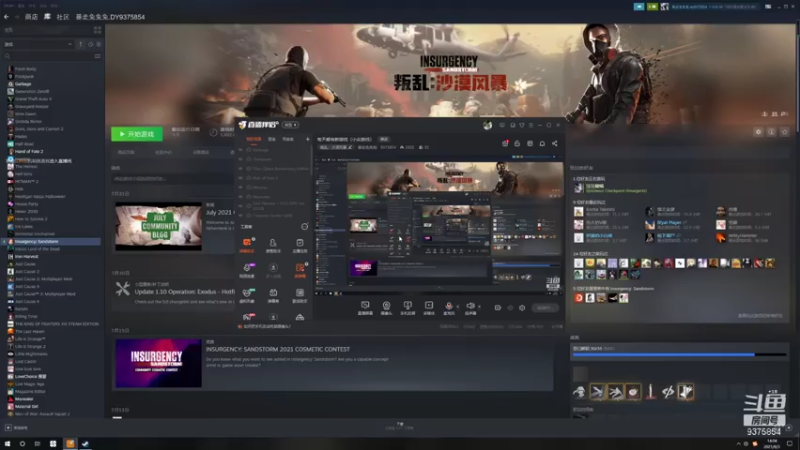Open friends chat icon at Steam bottom-right
Image resolution: width=800 pixels, height=450 pixels.
click(x=789, y=428)
